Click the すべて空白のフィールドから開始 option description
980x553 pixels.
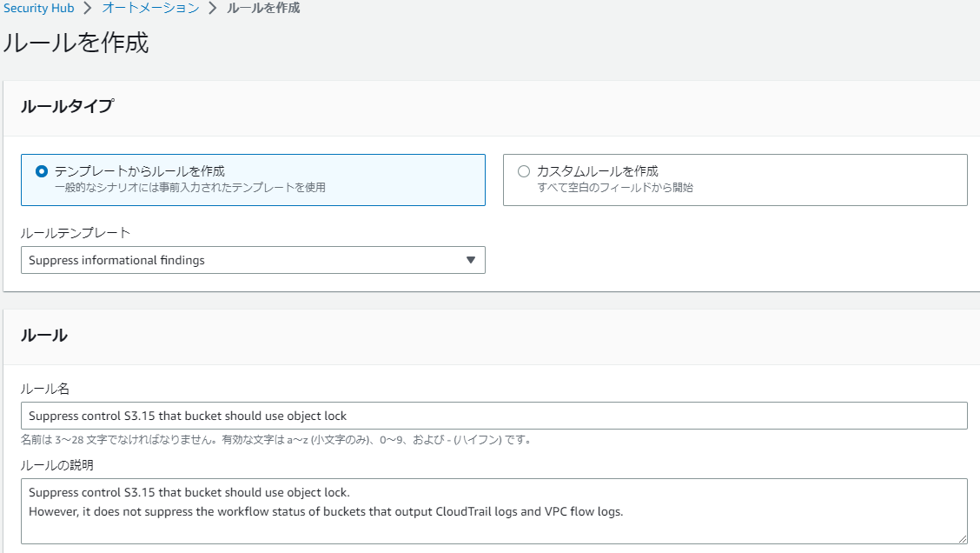[614, 187]
